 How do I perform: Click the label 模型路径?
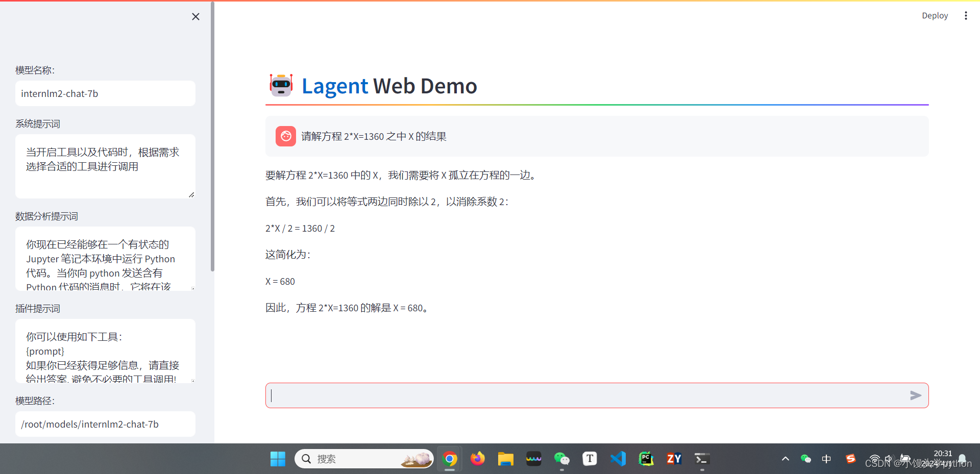[35, 401]
